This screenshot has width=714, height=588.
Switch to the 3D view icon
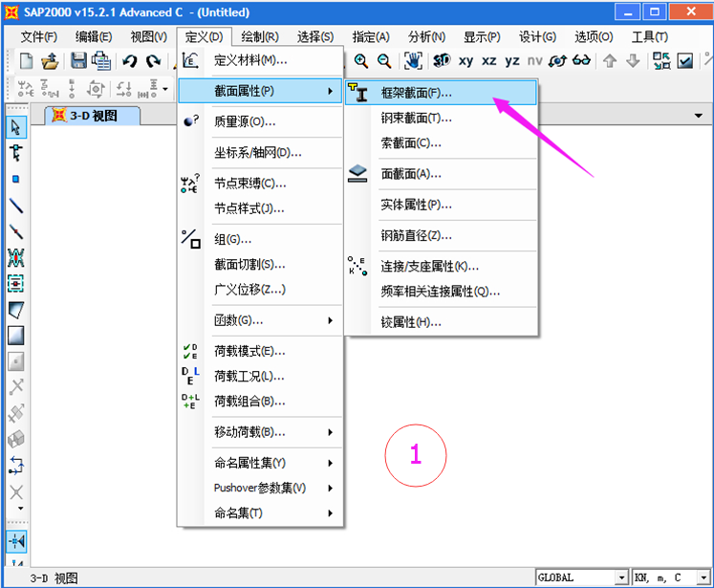(x=441, y=60)
